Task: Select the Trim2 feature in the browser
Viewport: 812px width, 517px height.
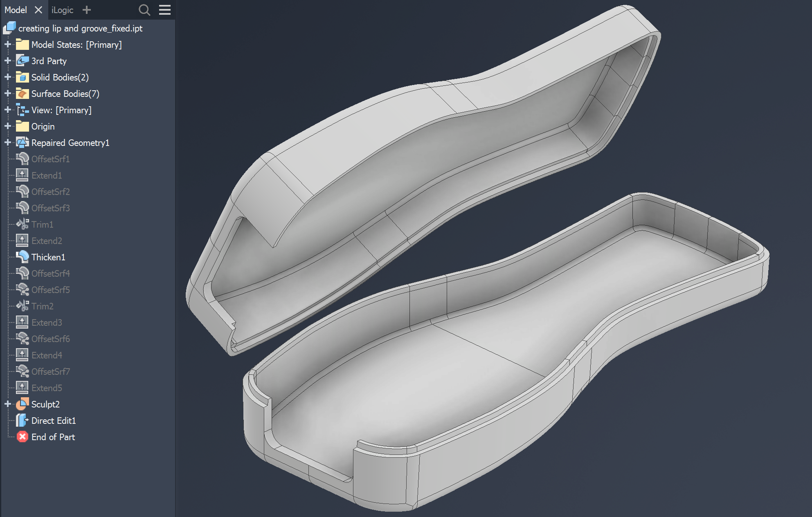Action: [x=43, y=306]
